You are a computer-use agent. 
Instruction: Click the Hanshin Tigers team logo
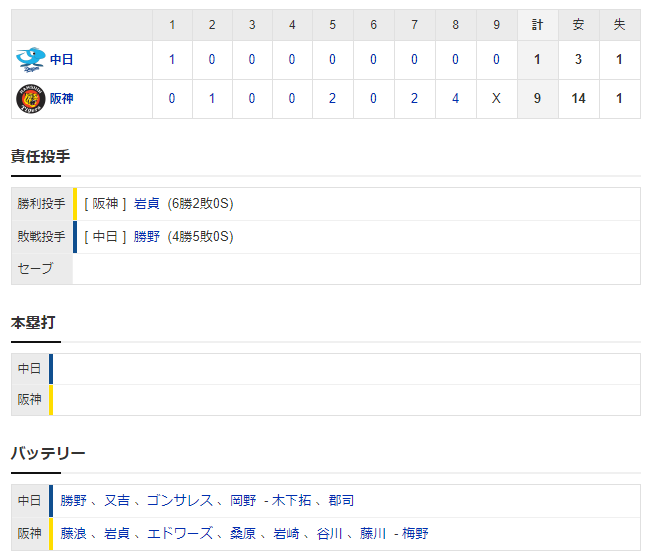[x=31, y=99]
